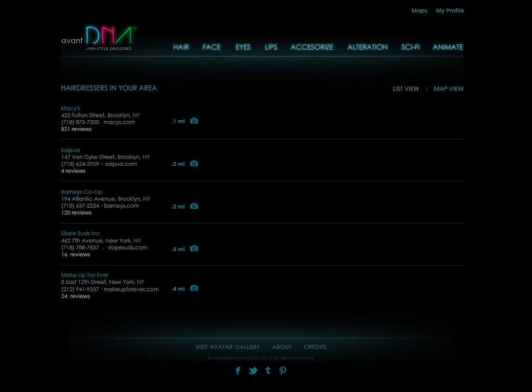Image resolution: width=532 pixels, height=392 pixels.
Task: Visit the Tumblr icon link
Action: [x=268, y=370]
